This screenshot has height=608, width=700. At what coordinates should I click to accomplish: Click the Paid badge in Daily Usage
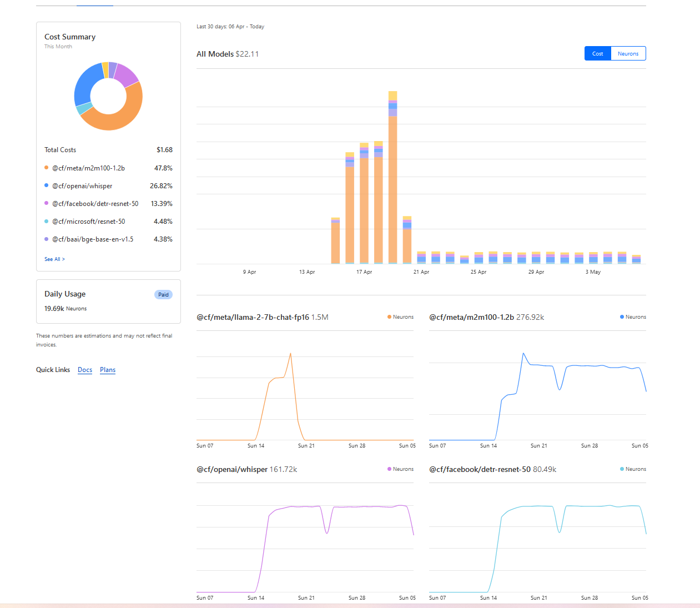tap(163, 295)
